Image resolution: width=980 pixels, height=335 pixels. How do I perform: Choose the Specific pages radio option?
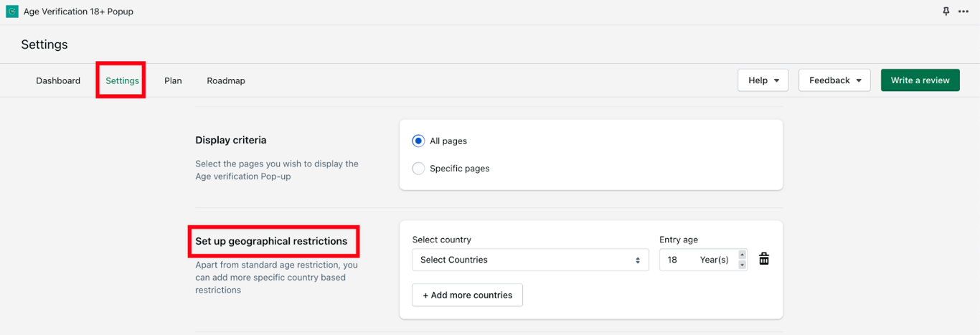[x=418, y=169]
